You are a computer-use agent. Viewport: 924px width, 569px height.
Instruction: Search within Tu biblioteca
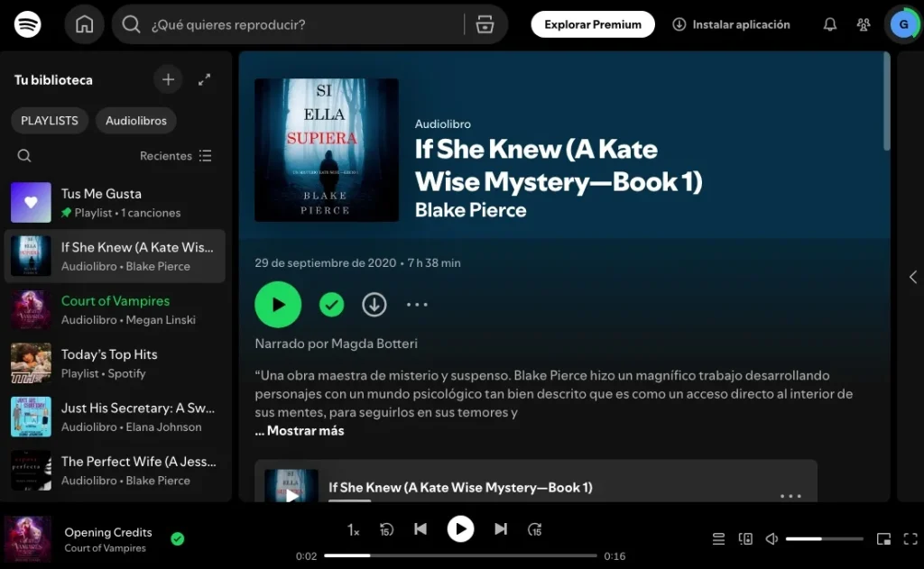(24, 155)
